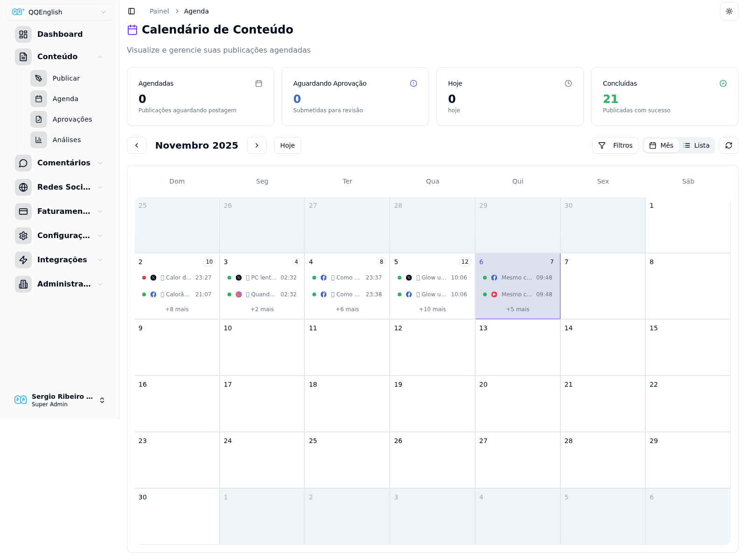The height and width of the screenshot is (560, 746).
Task: Navigate to Painel via breadcrumb link
Action: coord(159,11)
